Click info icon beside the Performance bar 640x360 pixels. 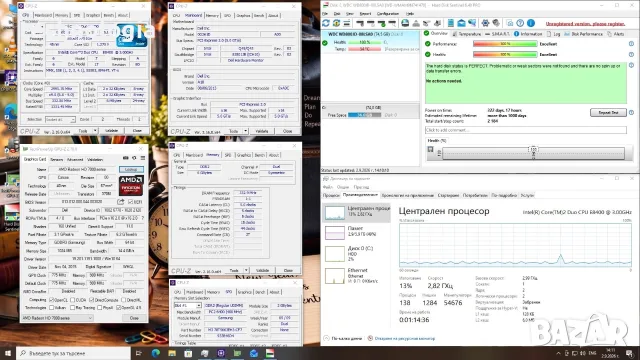[631, 44]
